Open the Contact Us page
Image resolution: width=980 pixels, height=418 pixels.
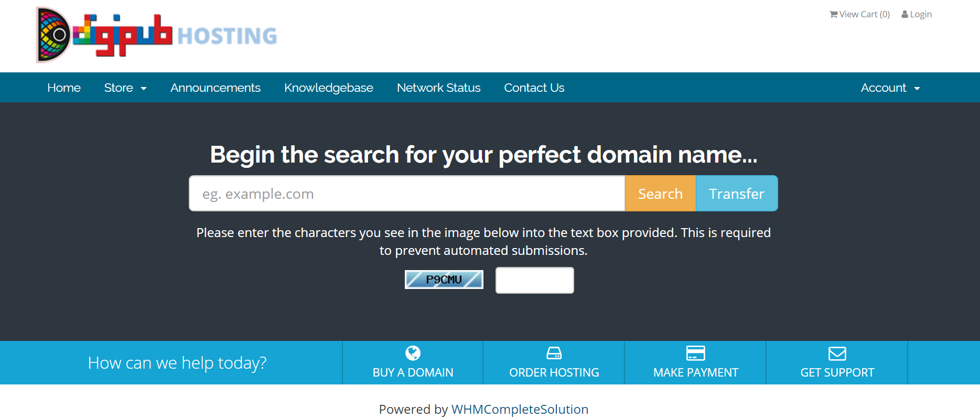(534, 88)
